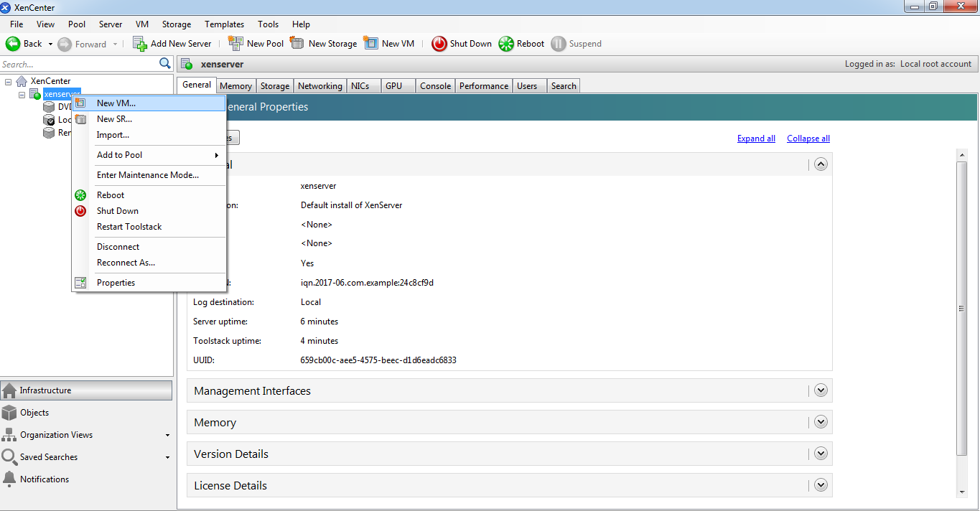980x511 pixels.
Task: Click the Add New Server toolbar icon
Action: (140, 44)
